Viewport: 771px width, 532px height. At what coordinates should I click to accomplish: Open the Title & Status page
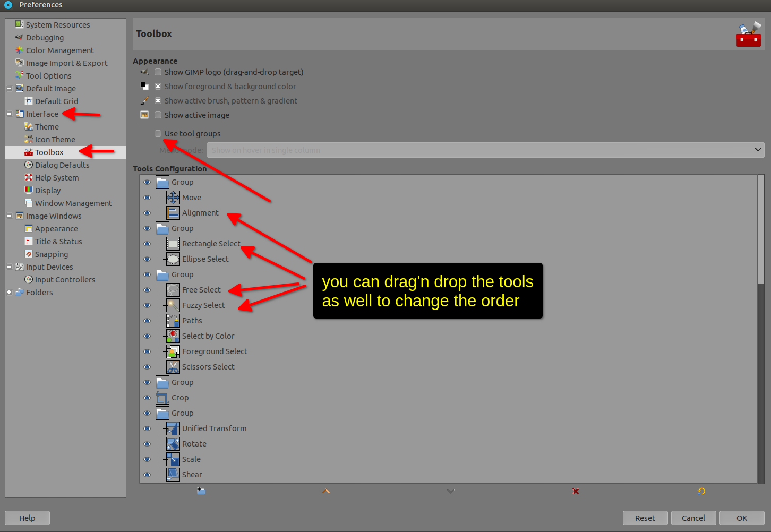tap(58, 242)
